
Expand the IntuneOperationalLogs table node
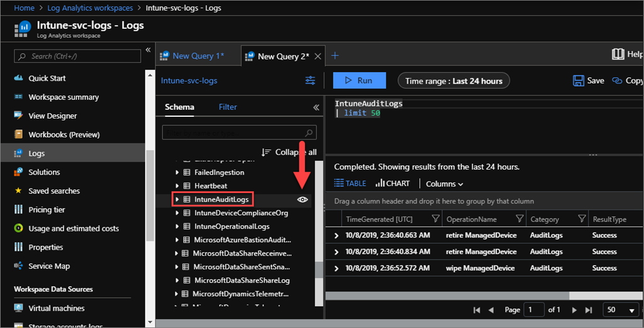click(x=177, y=226)
